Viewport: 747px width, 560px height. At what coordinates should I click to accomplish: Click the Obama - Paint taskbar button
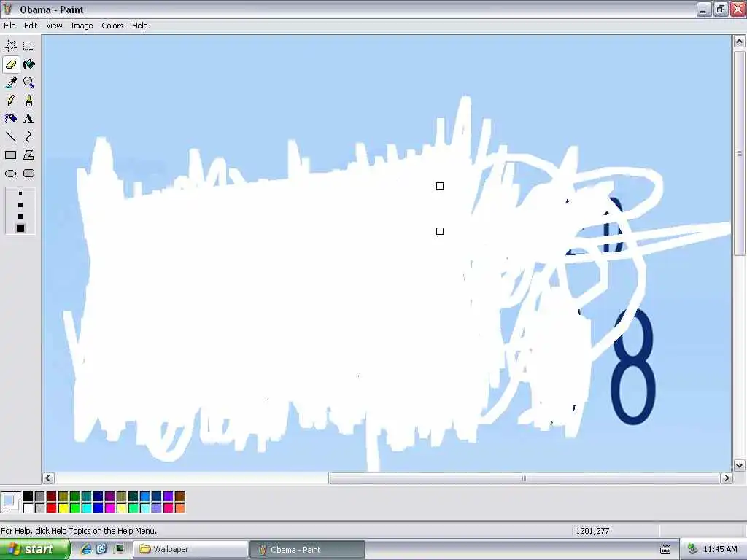[x=307, y=550]
